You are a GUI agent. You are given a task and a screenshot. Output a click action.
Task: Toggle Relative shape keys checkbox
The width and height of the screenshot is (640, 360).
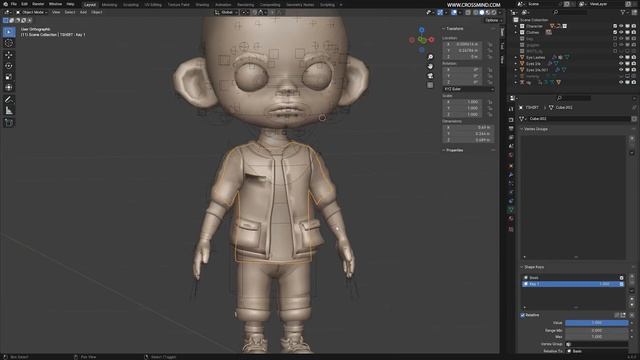tap(522, 315)
